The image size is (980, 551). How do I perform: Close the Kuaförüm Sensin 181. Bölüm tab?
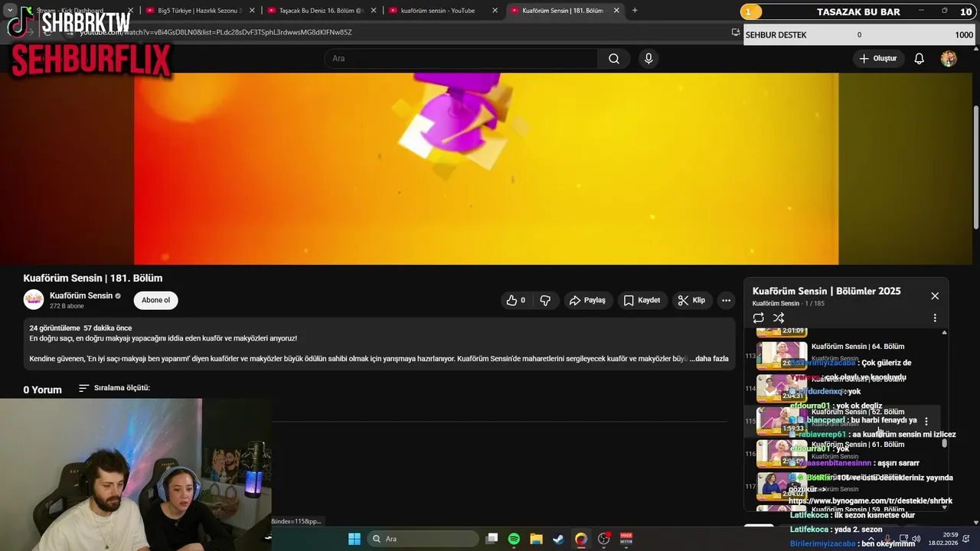click(616, 11)
